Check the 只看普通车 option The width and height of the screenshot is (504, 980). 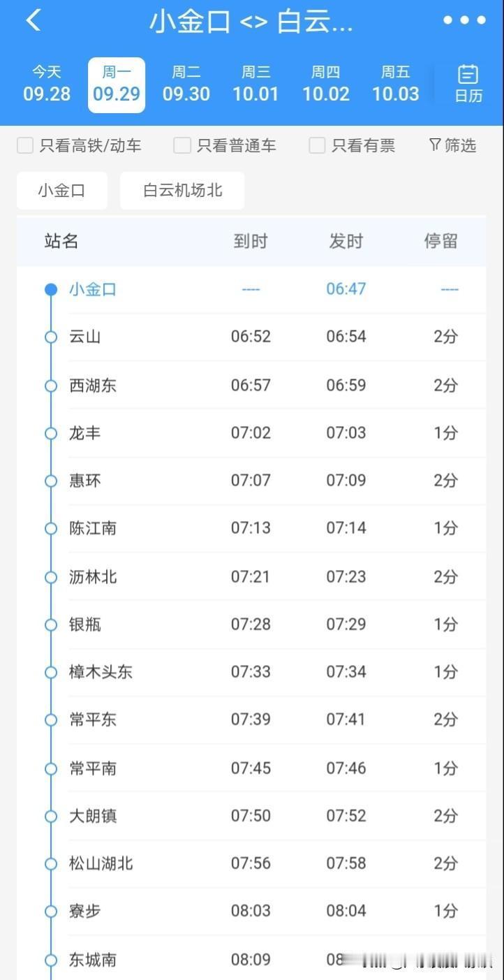pyautogui.click(x=181, y=145)
